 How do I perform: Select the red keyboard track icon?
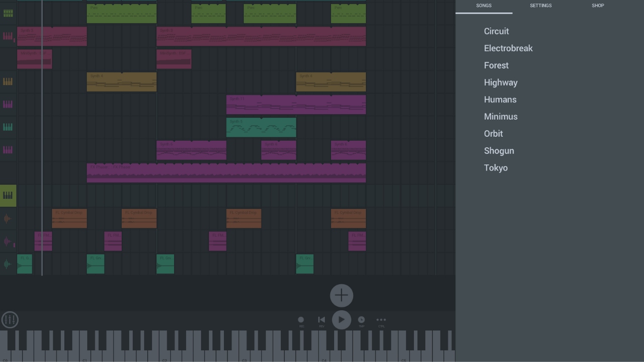(8, 36)
